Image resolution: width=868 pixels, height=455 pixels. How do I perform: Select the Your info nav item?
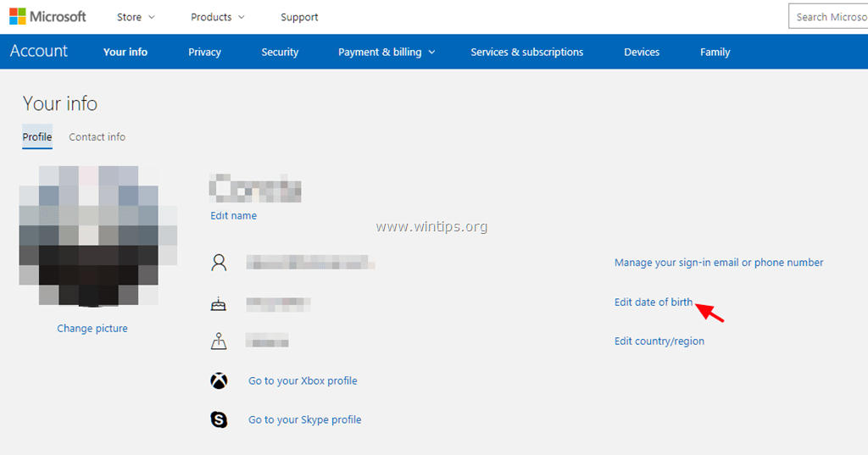pos(125,52)
